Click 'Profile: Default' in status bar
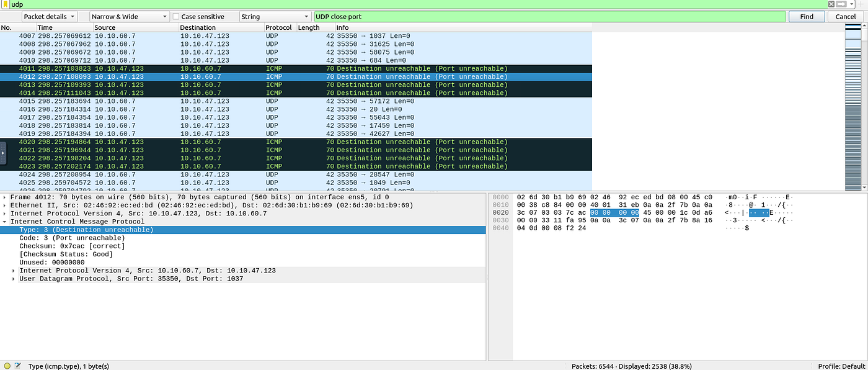This screenshot has width=868, height=370. click(841, 366)
